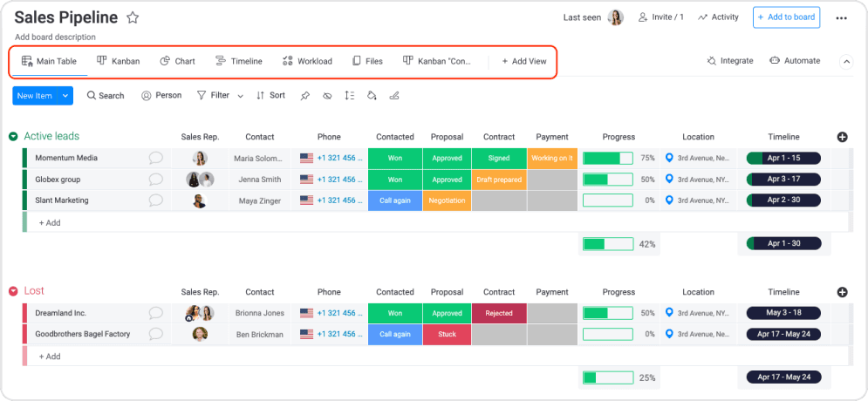Click the Add board description field
868x401 pixels.
(56, 37)
